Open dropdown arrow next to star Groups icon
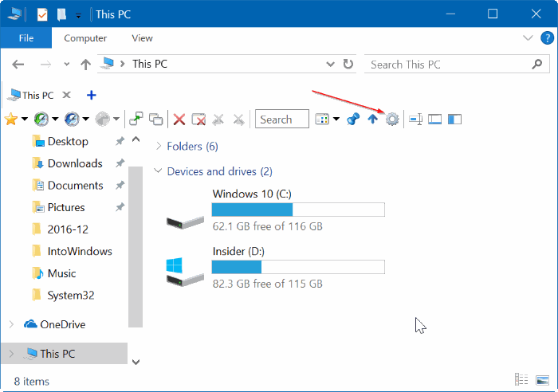 pos(25,119)
